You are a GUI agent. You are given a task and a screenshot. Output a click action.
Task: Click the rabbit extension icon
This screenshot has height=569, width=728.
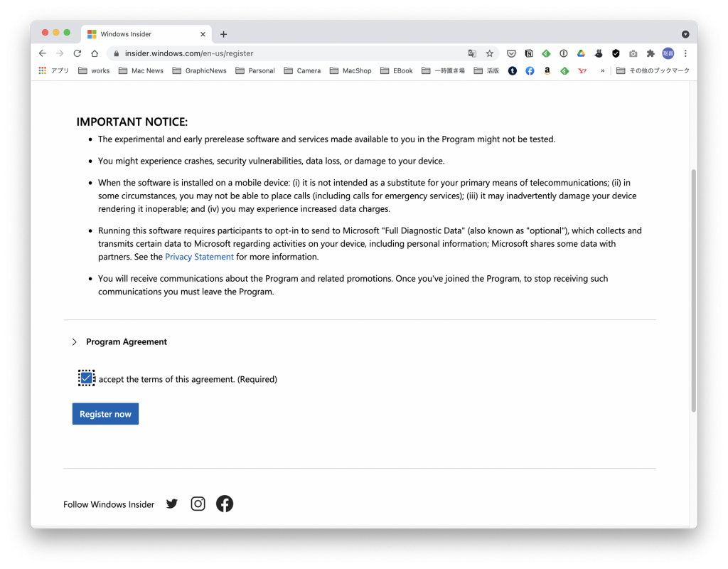pyautogui.click(x=599, y=53)
